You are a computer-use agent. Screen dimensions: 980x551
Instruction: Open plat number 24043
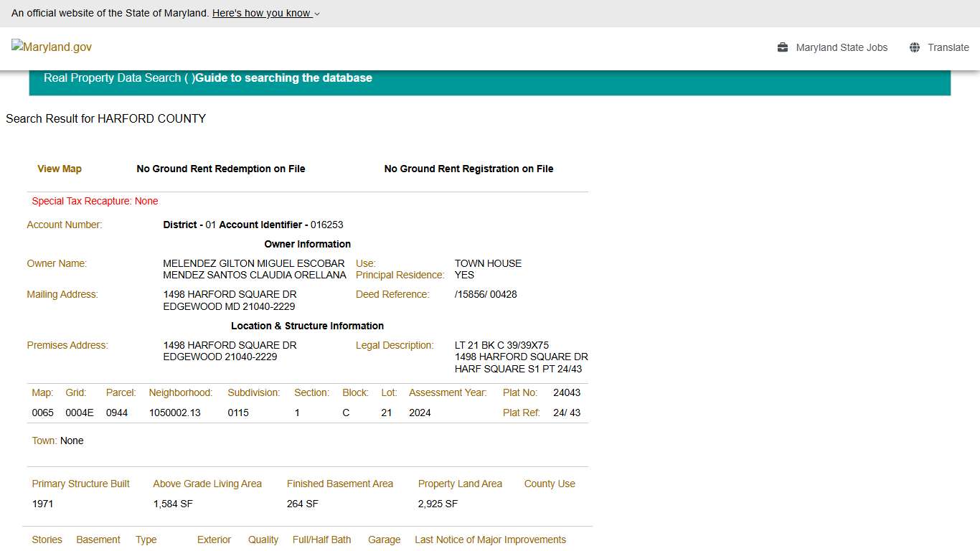[x=567, y=392]
